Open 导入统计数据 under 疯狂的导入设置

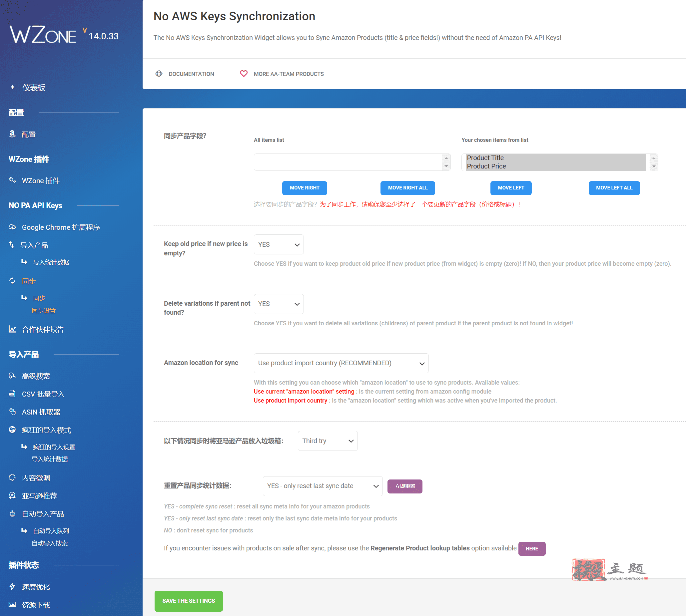pos(50,459)
